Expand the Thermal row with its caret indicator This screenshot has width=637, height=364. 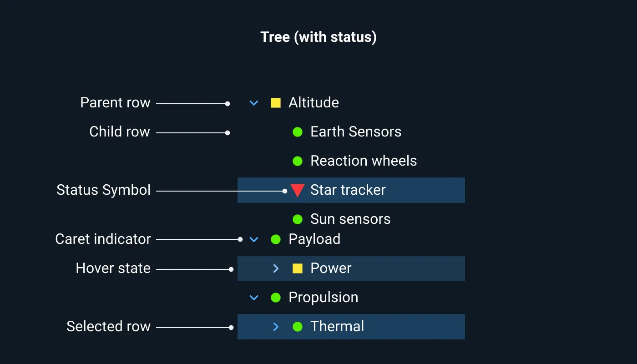275,327
